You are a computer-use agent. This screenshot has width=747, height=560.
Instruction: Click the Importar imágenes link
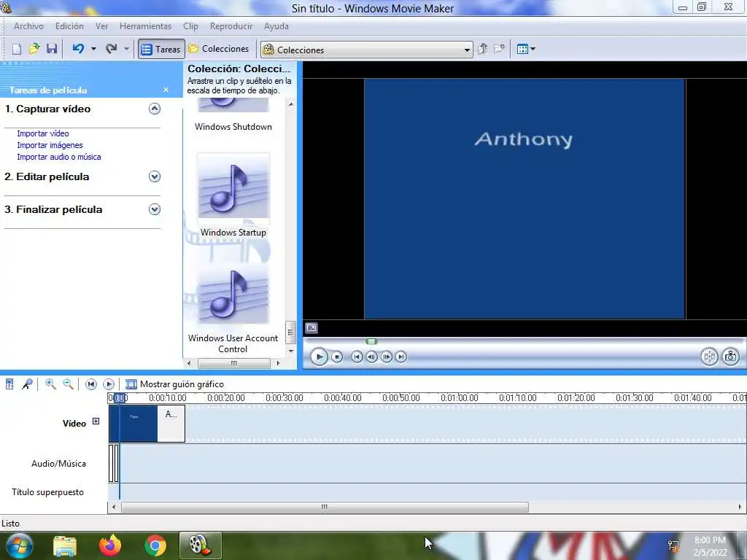coord(50,145)
